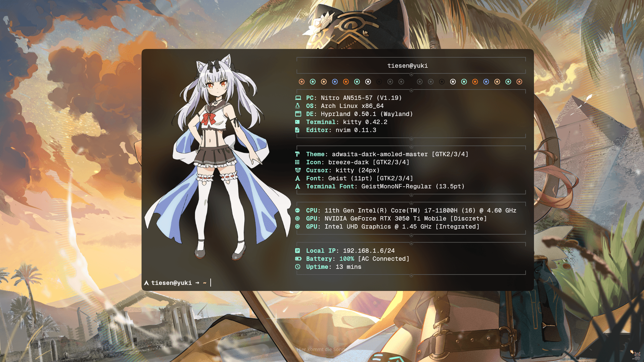Select text '13 mins' uptime value
This screenshot has height=362, width=644.
tap(348, 267)
